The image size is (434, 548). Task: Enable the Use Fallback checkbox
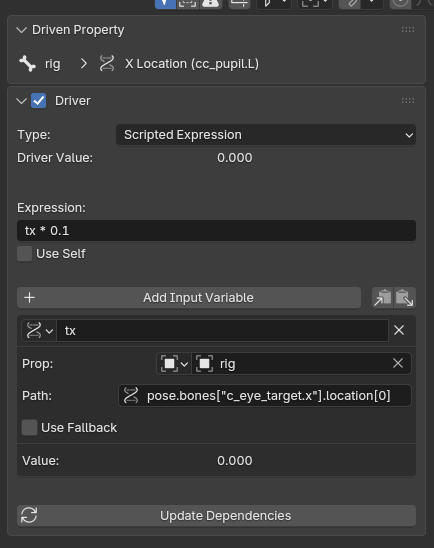tap(29, 428)
